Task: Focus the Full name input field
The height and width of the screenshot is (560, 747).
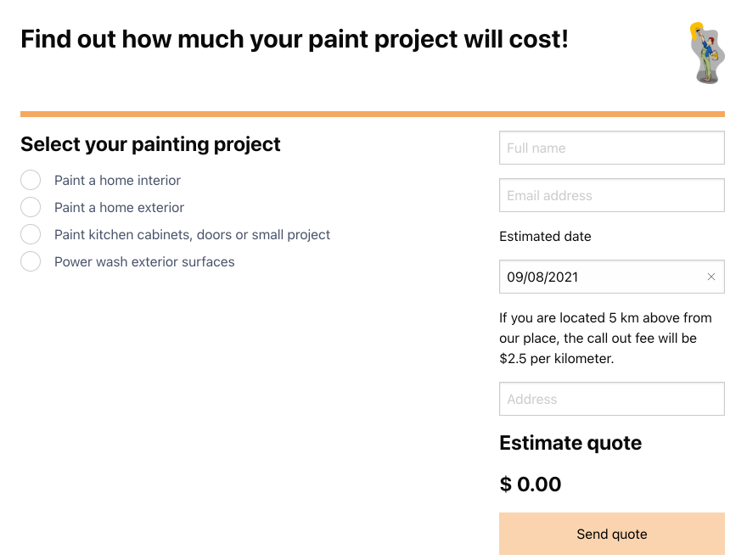Action: tap(612, 148)
